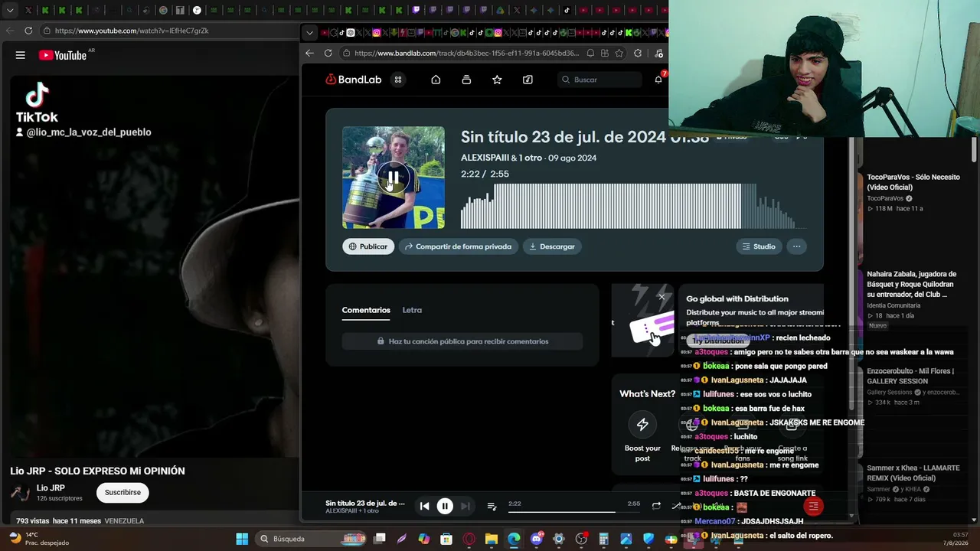Focus the BandLab Buscar search field

[599, 80]
